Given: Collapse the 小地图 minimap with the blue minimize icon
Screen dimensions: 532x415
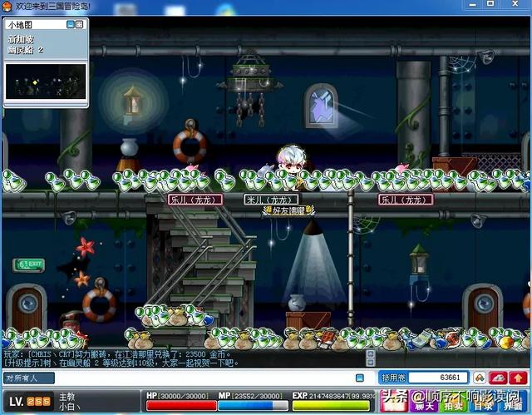Looking at the screenshot, I should [x=70, y=24].
